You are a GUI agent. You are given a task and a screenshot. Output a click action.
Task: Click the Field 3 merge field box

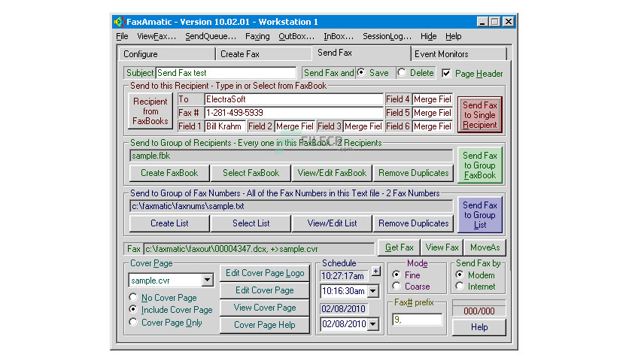[363, 126]
